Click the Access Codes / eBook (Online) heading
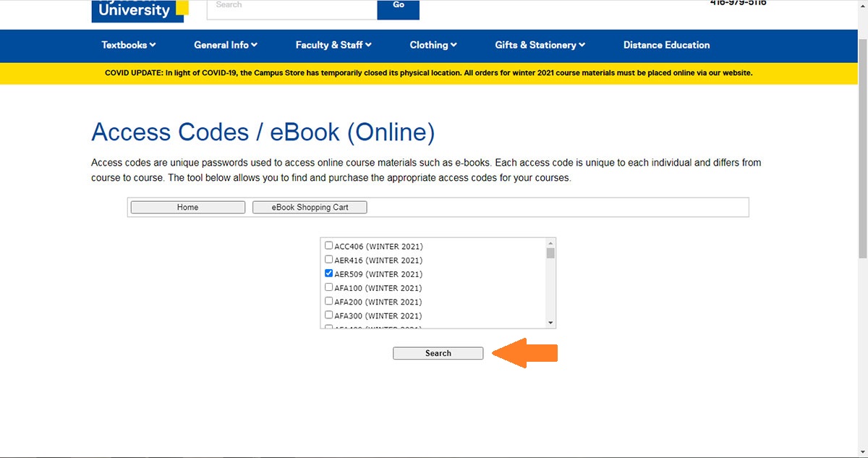 263,132
